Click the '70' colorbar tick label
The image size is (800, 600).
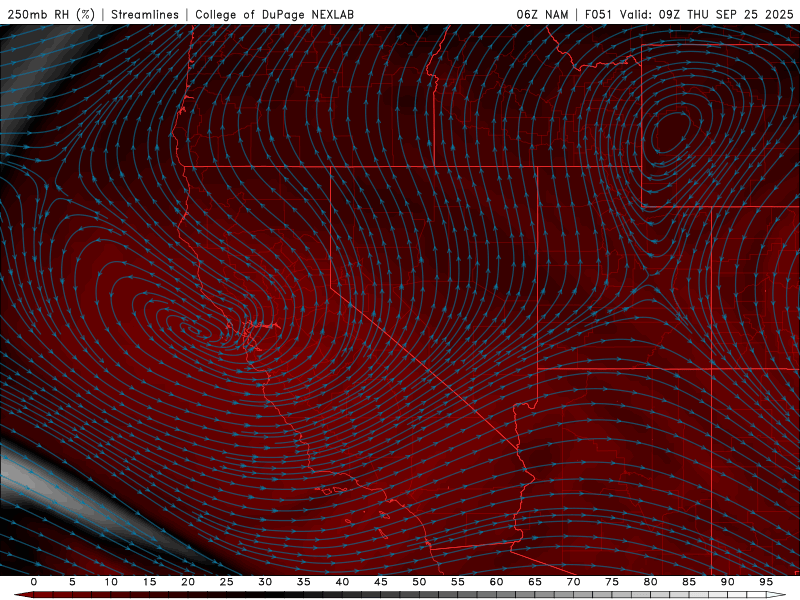tap(573, 582)
